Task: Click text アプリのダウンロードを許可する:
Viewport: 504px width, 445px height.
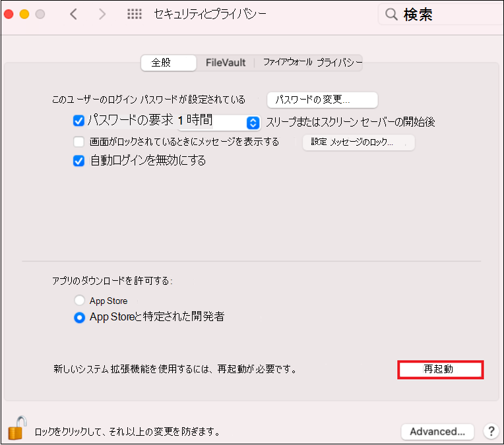Action: 112,281
